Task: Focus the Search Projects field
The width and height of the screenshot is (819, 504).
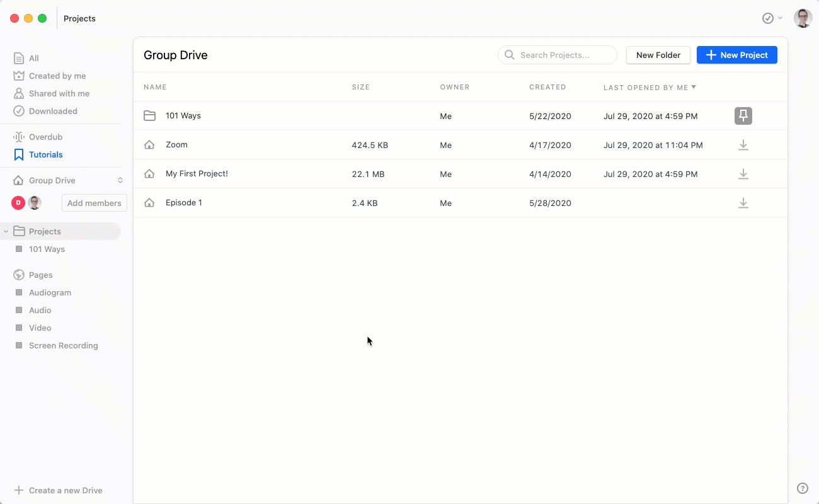Action: click(x=558, y=55)
